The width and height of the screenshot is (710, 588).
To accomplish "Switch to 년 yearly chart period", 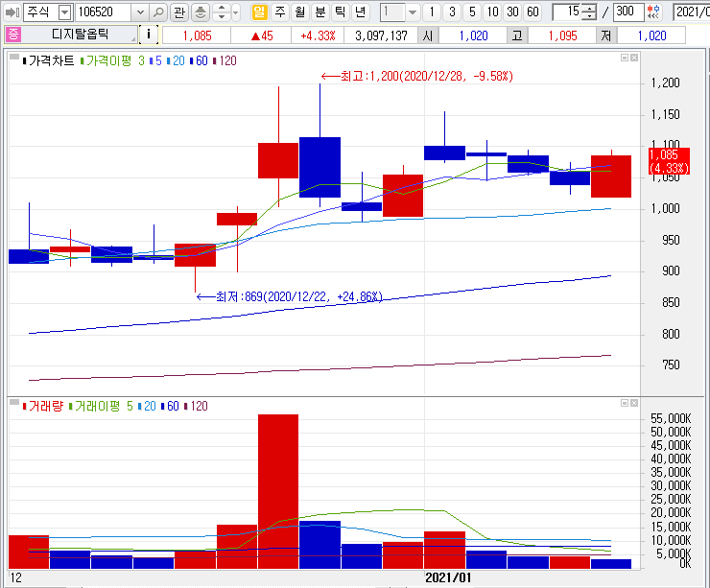I will (360, 12).
